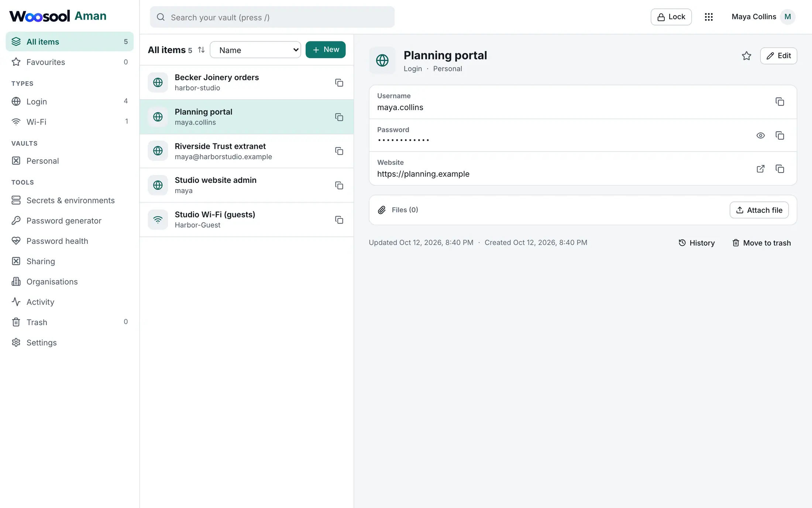Select the Studio Wi-Fi (guests) item

point(247,219)
